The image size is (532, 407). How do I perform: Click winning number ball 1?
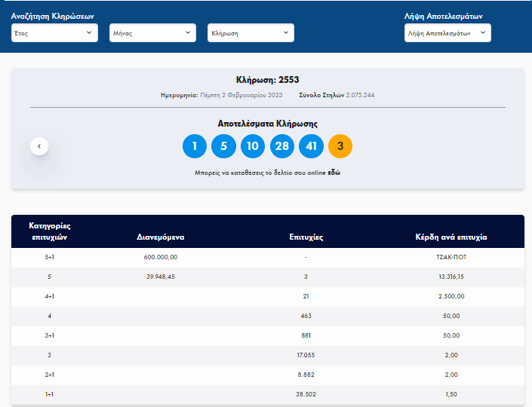(x=195, y=146)
